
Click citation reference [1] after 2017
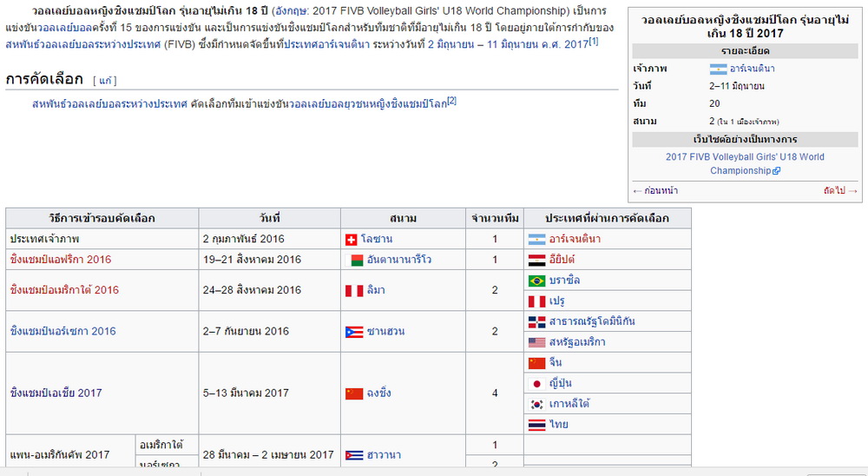coord(593,41)
